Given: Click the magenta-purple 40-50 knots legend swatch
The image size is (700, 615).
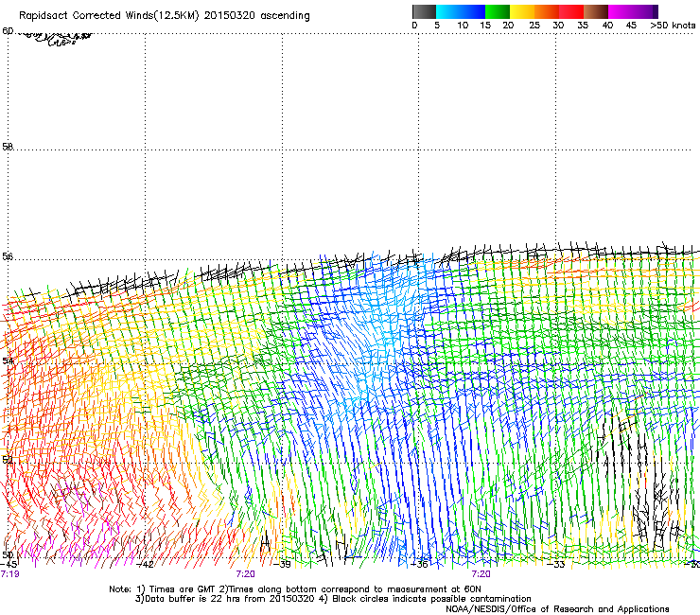Looking at the screenshot, I should (x=633, y=11).
